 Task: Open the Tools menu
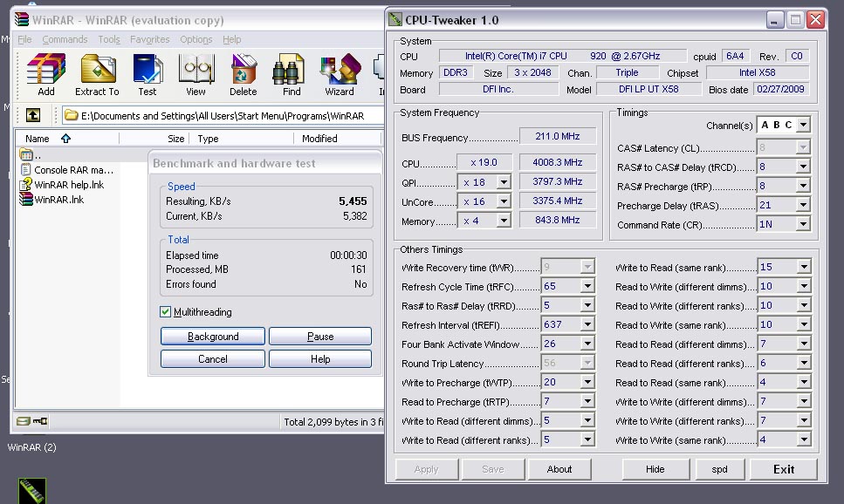click(x=109, y=39)
